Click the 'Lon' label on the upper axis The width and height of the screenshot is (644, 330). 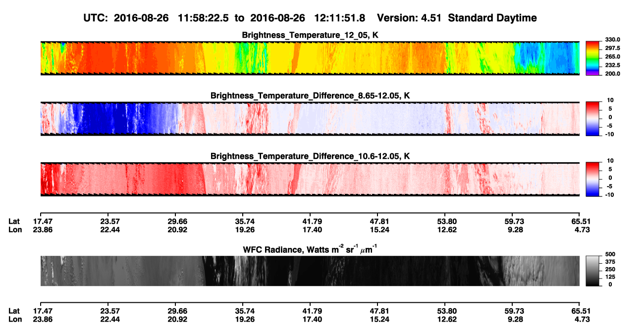coord(15,230)
